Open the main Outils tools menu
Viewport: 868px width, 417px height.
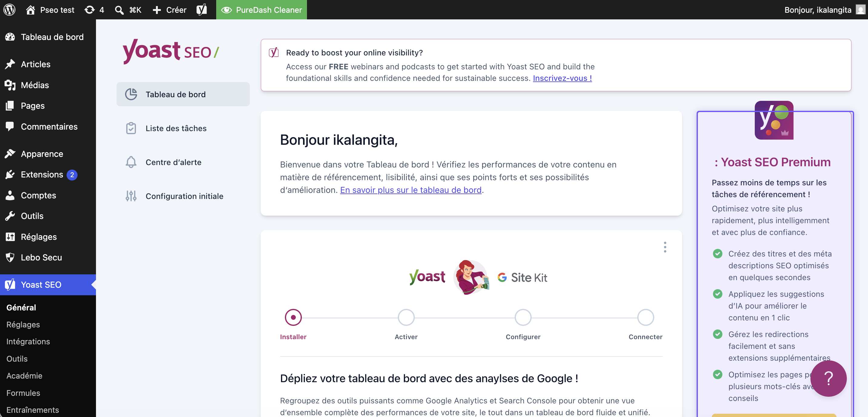point(48,216)
